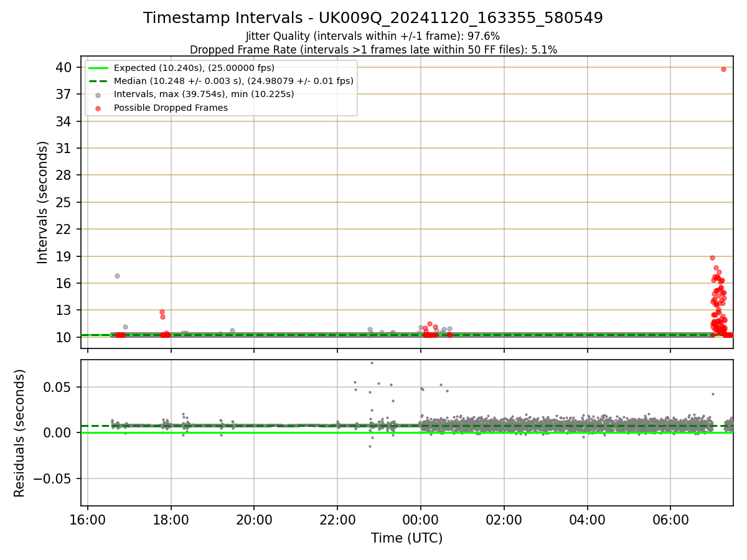Click the '19' interval axis tick label
Image resolution: width=747 pixels, height=560 pixels.
click(x=65, y=256)
